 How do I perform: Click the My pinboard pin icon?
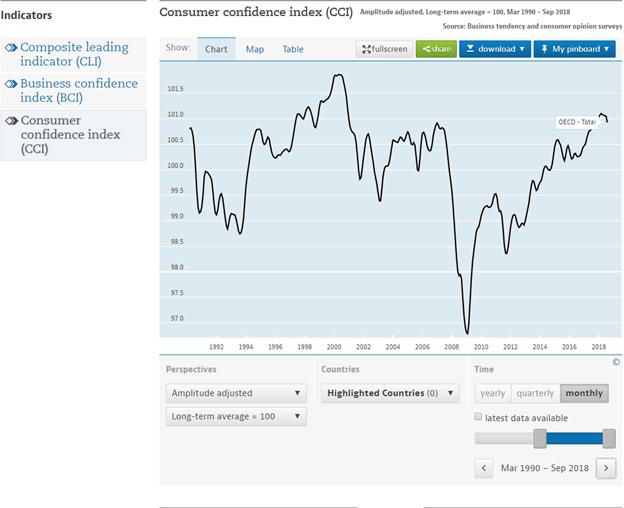coord(544,49)
